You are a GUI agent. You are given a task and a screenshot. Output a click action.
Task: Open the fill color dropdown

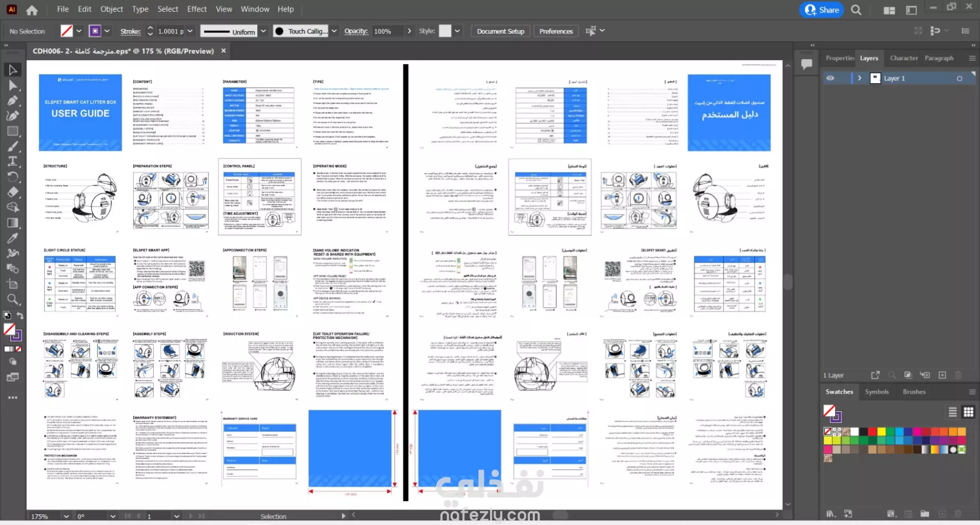tap(79, 31)
